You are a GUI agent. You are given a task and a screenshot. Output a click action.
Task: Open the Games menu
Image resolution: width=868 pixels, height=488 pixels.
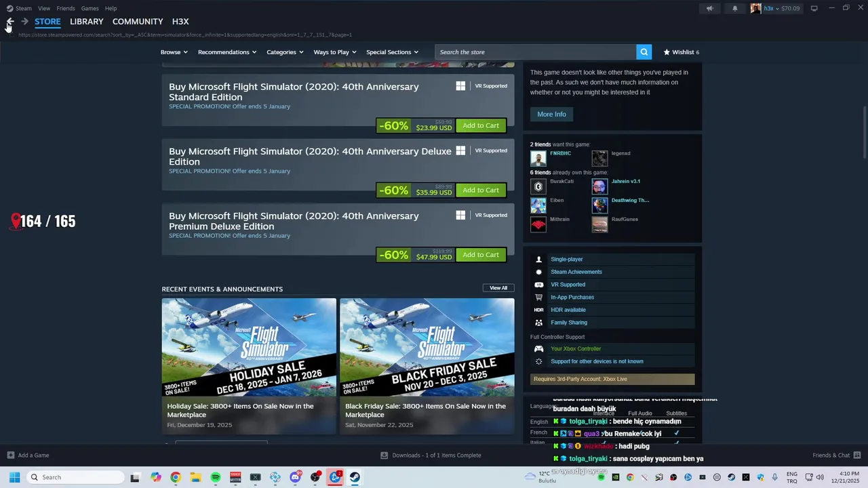[x=90, y=8]
